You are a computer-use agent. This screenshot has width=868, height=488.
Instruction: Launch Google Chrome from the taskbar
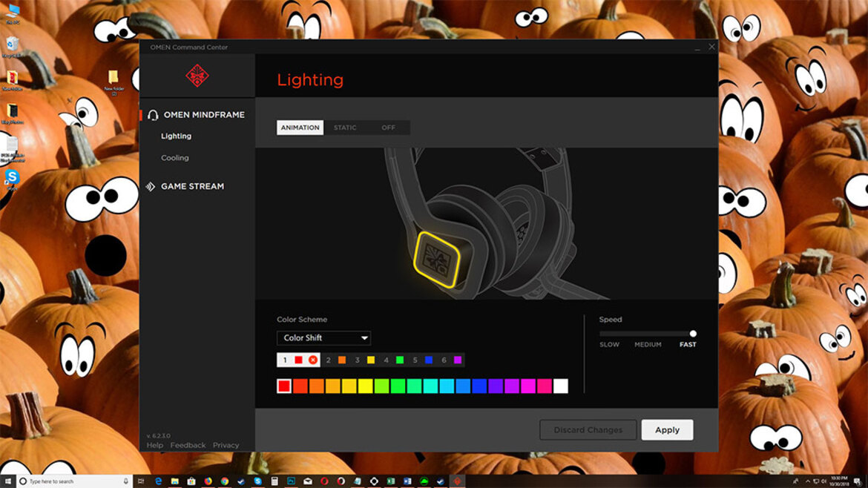(225, 481)
